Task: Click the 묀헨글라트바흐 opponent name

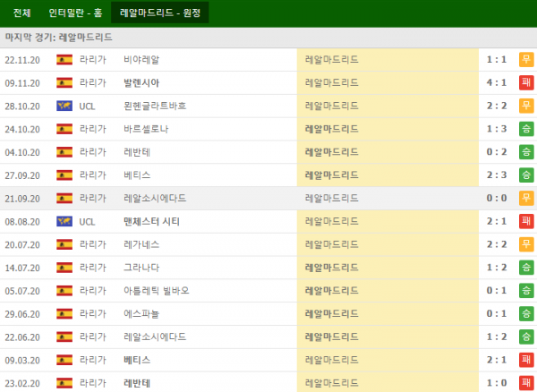Action: pyautogui.click(x=155, y=106)
